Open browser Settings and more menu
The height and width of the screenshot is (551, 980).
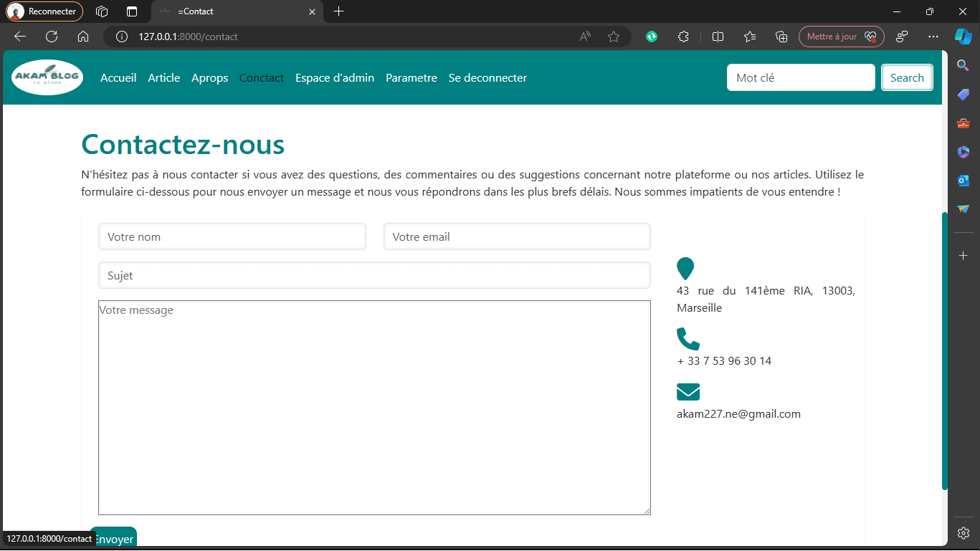pyautogui.click(x=933, y=37)
